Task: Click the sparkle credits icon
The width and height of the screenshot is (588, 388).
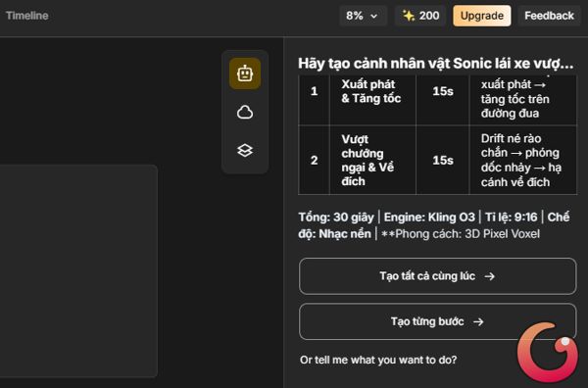Action: click(x=408, y=16)
